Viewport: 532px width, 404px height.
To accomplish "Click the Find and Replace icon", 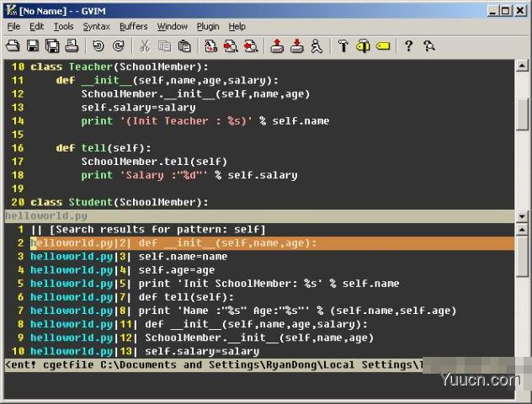I will [x=210, y=45].
